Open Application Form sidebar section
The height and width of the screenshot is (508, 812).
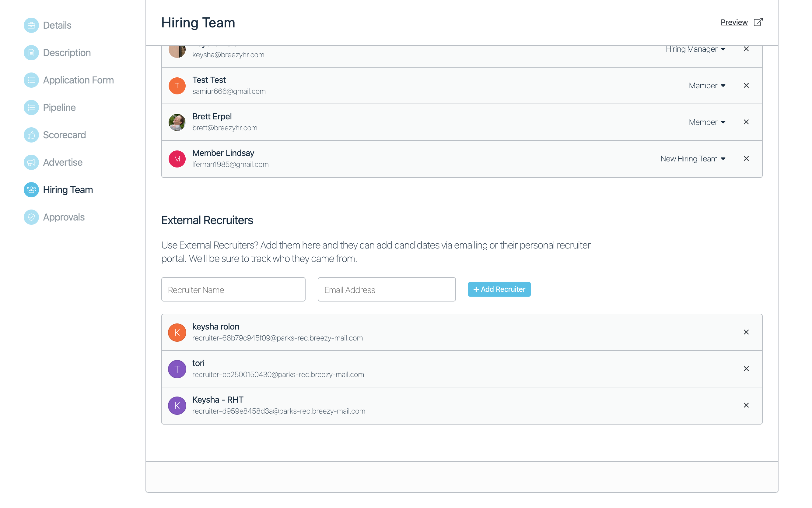[78, 80]
